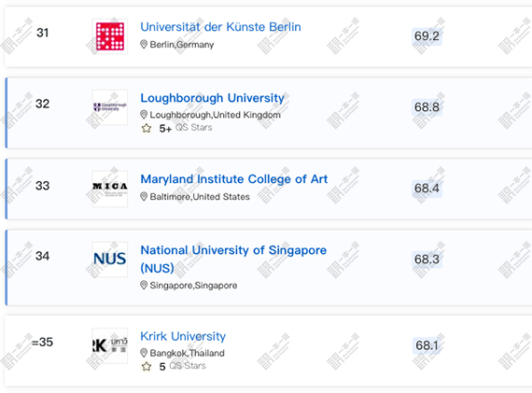Click the Krirk University logo thumbnail
Viewport: 532px width, 393px height.
tap(110, 345)
